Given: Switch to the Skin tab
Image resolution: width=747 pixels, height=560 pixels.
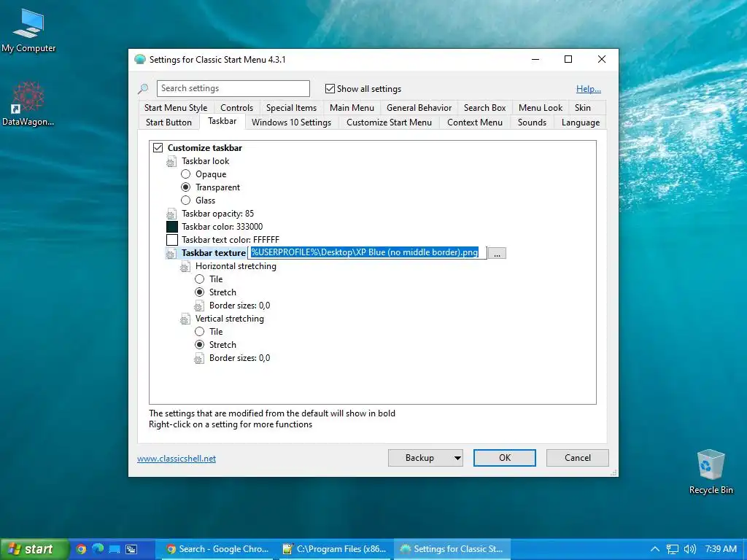Looking at the screenshot, I should (x=583, y=108).
